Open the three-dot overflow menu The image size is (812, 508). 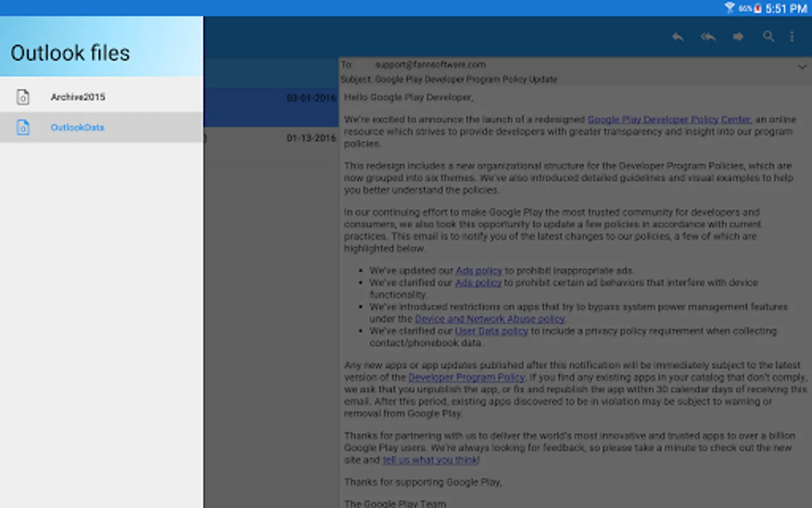792,37
